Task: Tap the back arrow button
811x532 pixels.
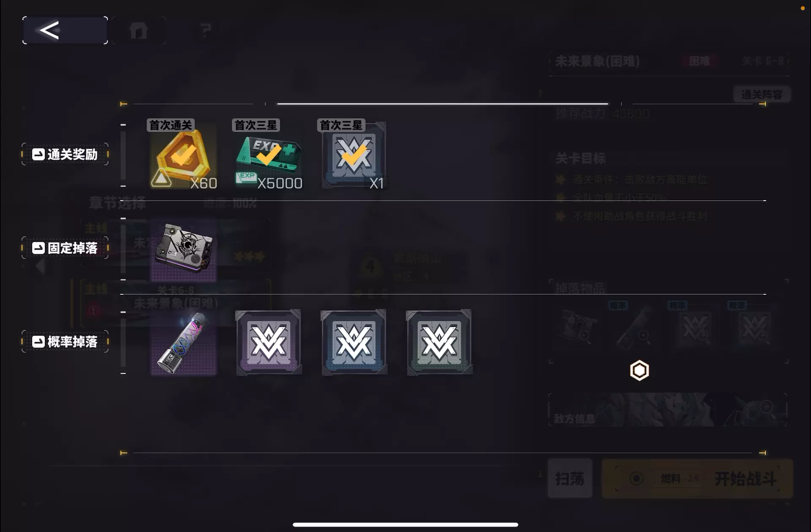Action: [x=65, y=30]
